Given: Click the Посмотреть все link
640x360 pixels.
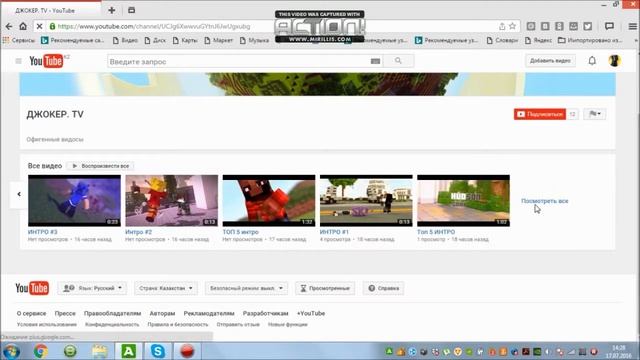Looking at the screenshot, I should [544, 201].
